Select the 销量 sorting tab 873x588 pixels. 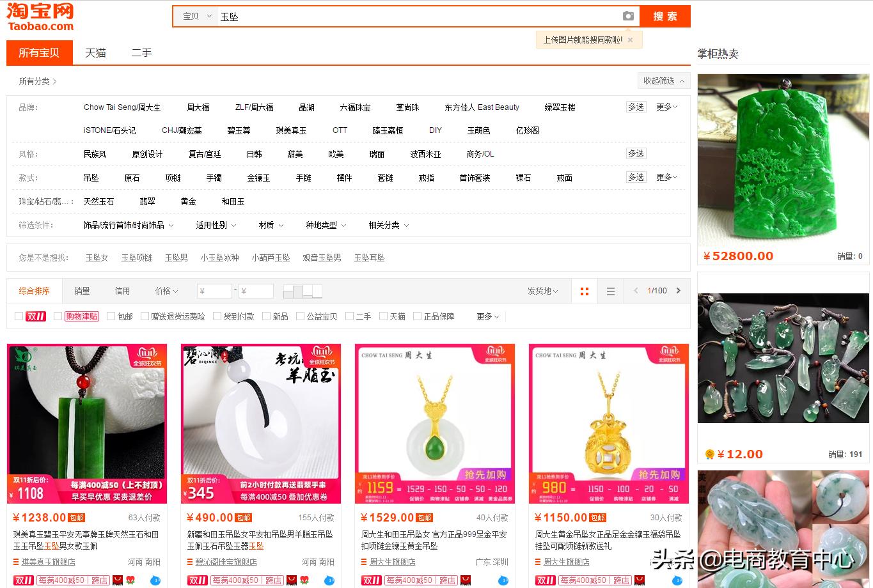coord(82,291)
